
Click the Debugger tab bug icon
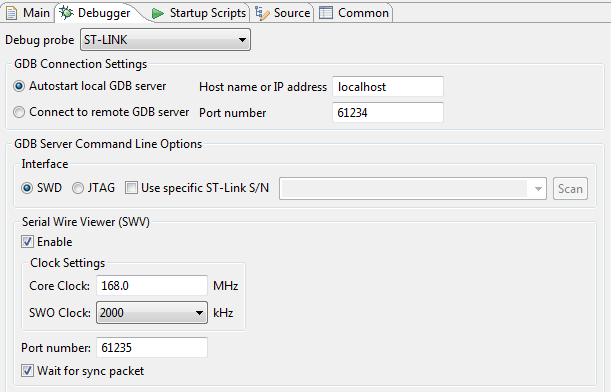[66, 12]
